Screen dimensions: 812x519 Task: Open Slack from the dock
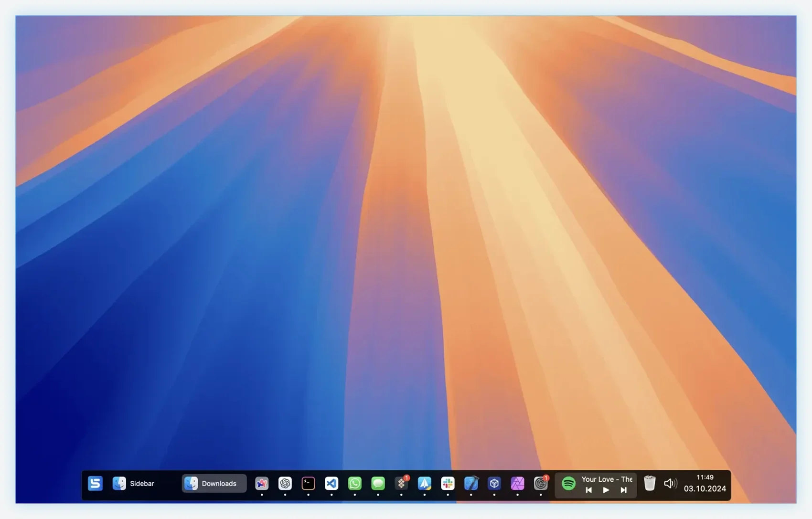pyautogui.click(x=448, y=484)
